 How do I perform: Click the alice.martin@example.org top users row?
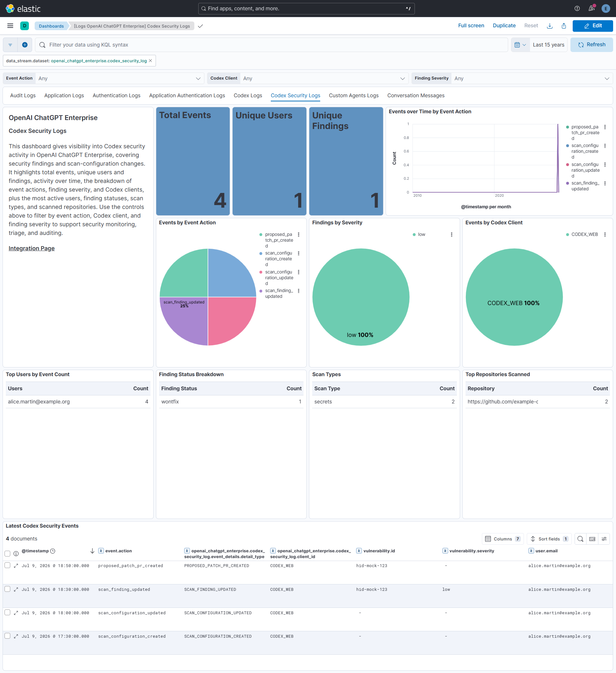[78, 401]
